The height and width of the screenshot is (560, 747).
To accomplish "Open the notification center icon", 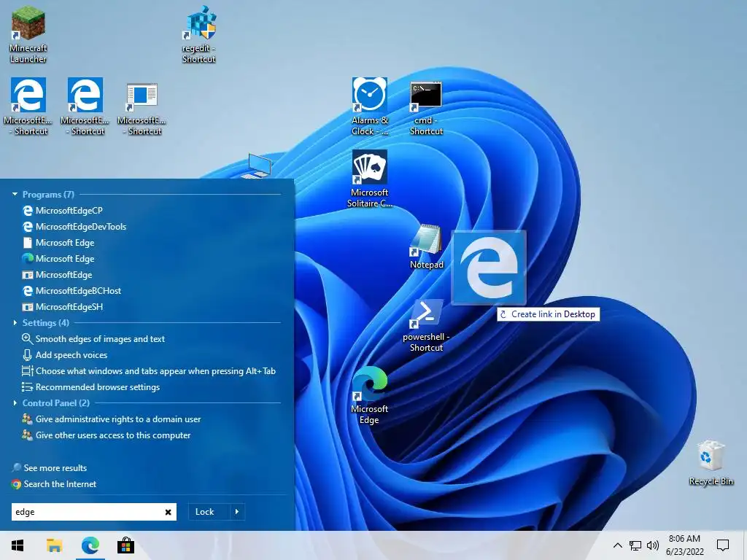I will pos(723,545).
